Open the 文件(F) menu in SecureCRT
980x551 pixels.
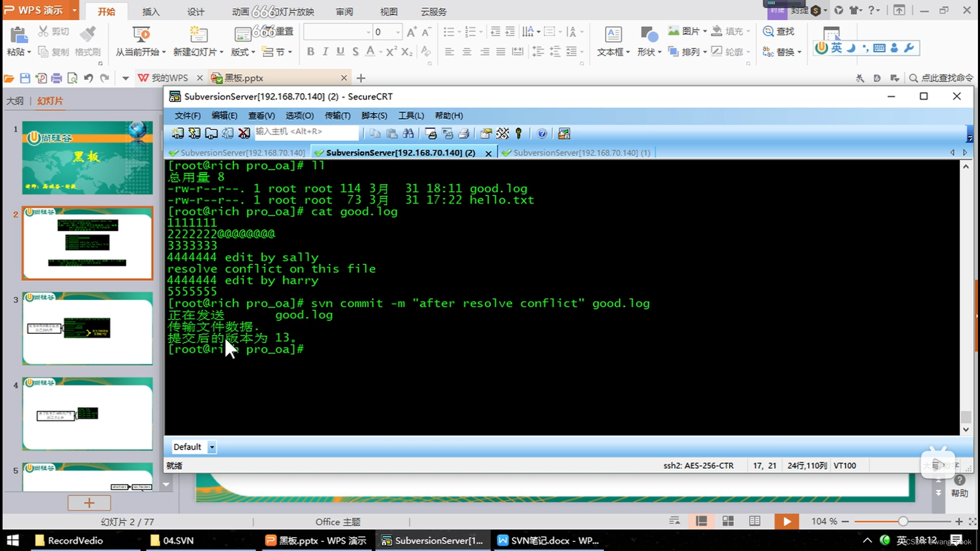coord(187,116)
